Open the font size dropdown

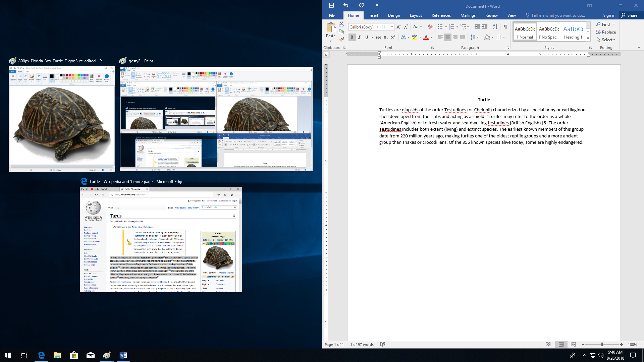(x=392, y=27)
